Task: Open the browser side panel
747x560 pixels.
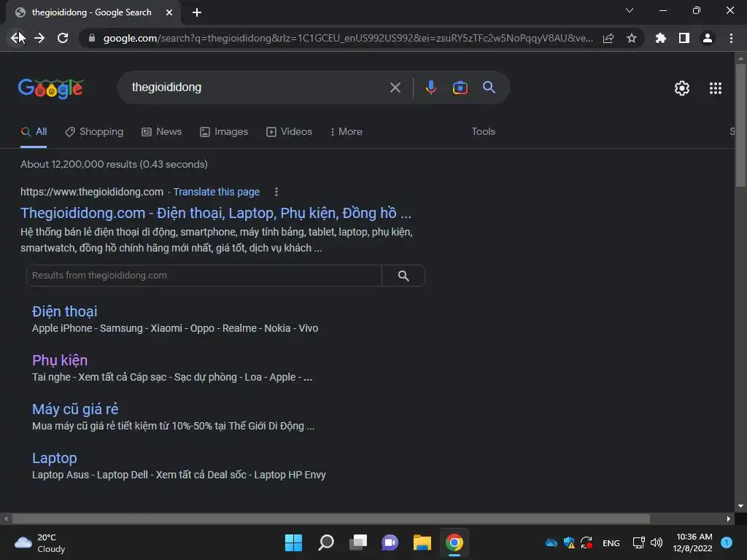Action: point(684,38)
